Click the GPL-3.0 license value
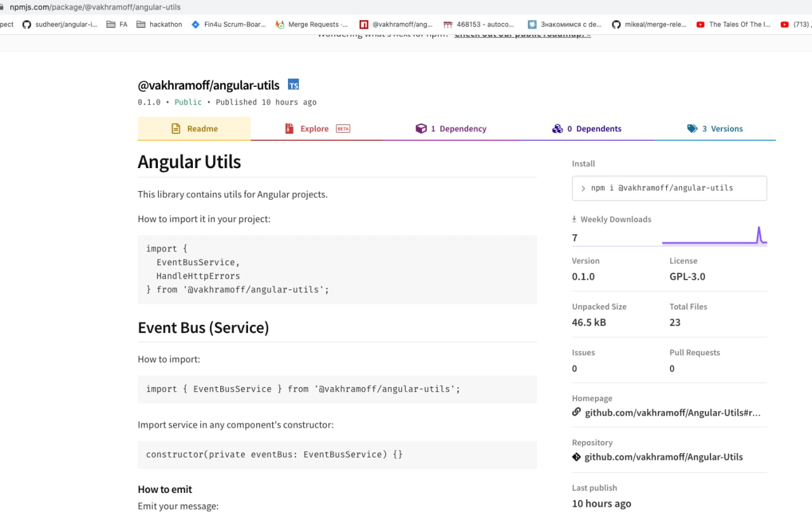This screenshot has width=812, height=512. click(x=687, y=277)
